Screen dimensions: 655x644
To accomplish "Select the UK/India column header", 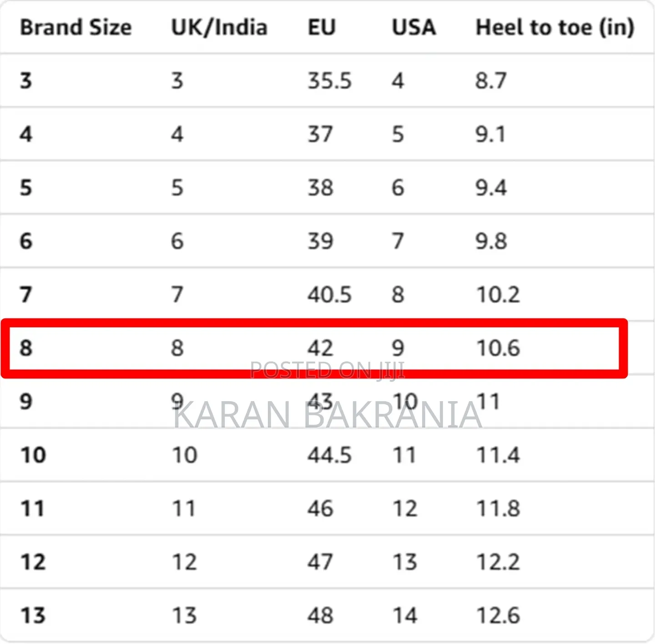I will click(219, 27).
